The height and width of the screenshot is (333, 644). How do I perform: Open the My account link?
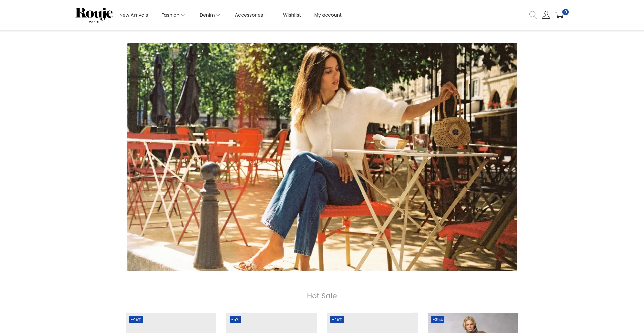(x=328, y=15)
